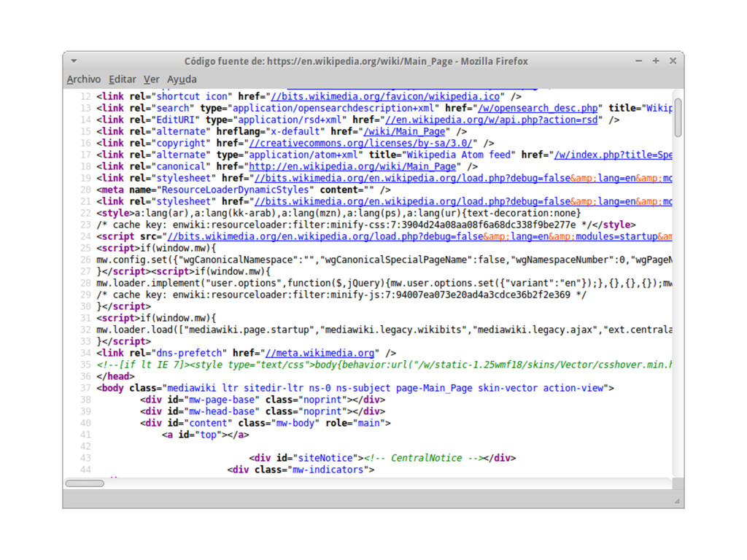This screenshot has height=560, width=747.
Task: Open the window menu arrow in title bar
Action: [x=74, y=61]
